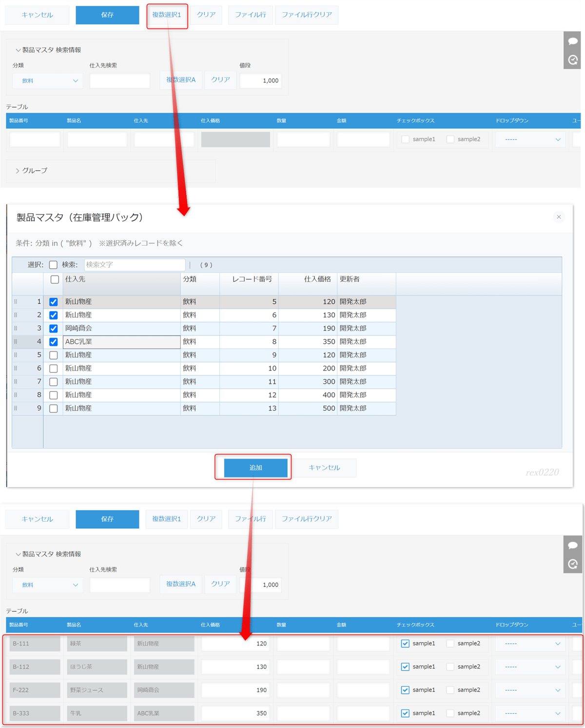This screenshot has width=585, height=728.
Task: Open the 分類 飲料 dropdown above the filled table
Action: pos(47,585)
